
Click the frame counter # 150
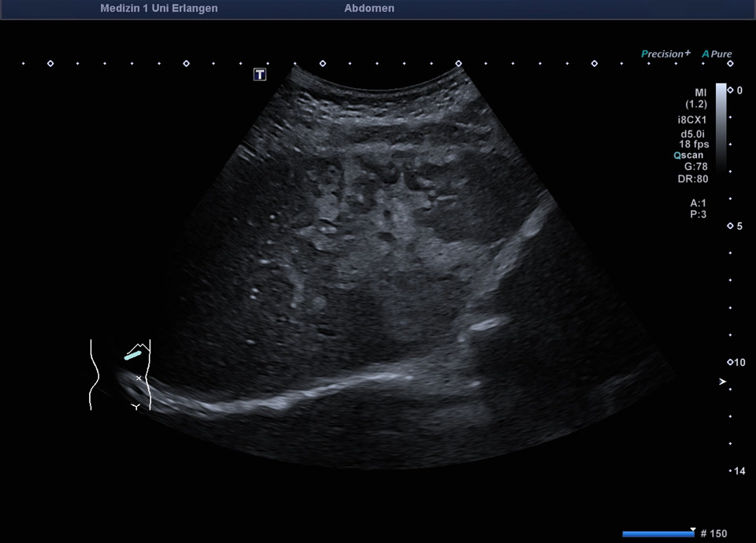pos(714,534)
